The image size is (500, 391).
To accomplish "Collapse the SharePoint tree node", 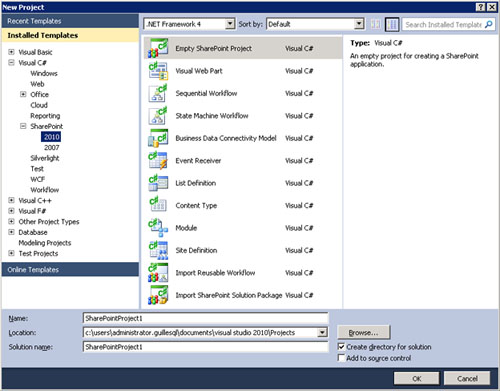I will tap(23, 126).
